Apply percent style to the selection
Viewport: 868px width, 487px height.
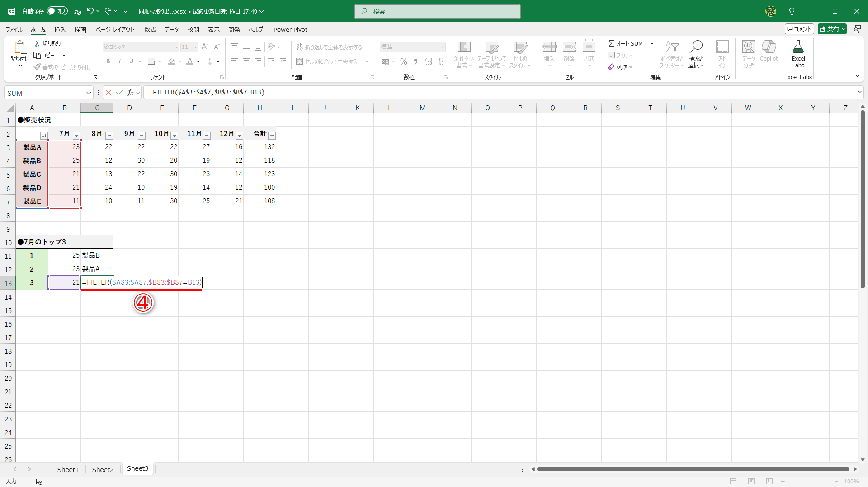tap(403, 61)
